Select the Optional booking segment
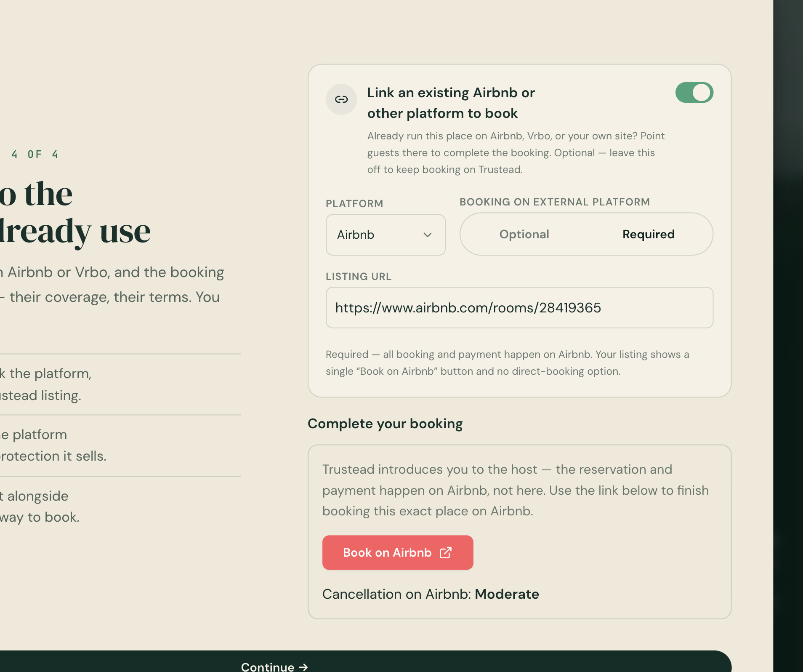 tap(524, 234)
